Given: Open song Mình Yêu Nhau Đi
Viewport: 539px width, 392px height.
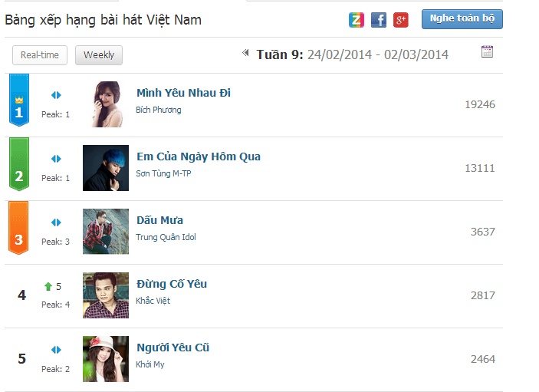Looking at the screenshot, I should [x=183, y=93].
